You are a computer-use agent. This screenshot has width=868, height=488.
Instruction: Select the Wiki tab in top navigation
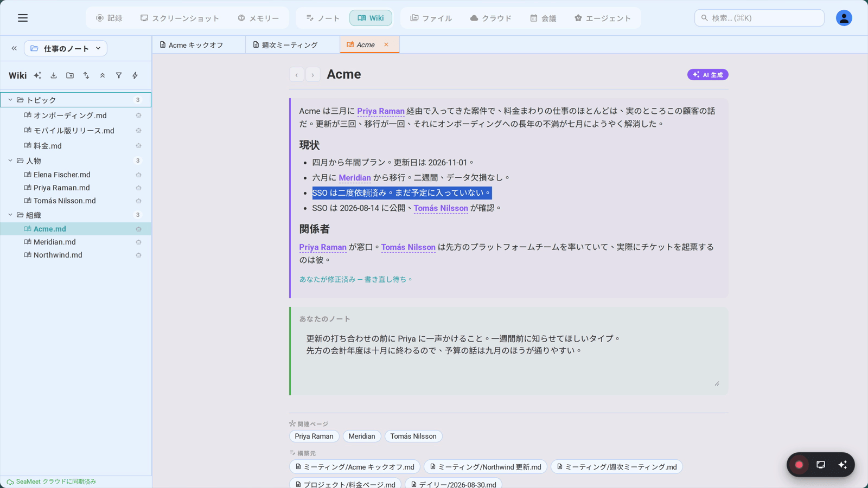[x=371, y=18]
